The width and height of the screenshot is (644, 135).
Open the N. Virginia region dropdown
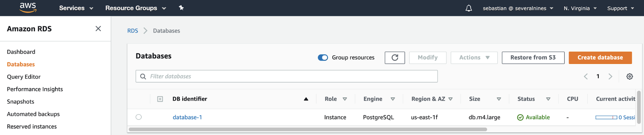(580, 8)
